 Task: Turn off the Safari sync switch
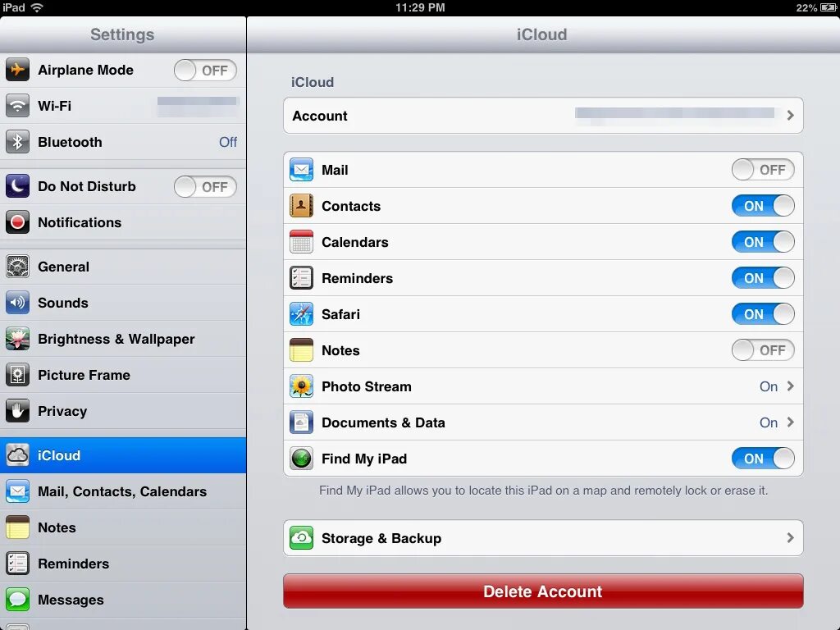pos(763,314)
